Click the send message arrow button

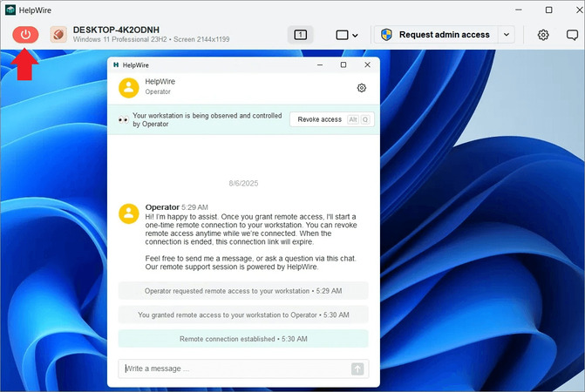[x=357, y=368]
